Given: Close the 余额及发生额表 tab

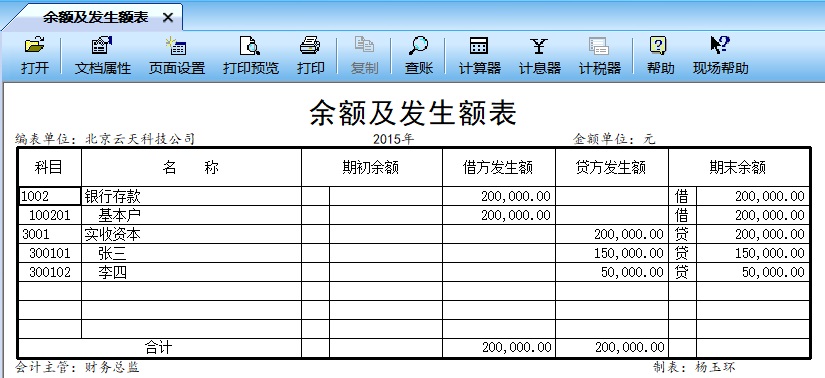Looking at the screenshot, I should tap(168, 18).
